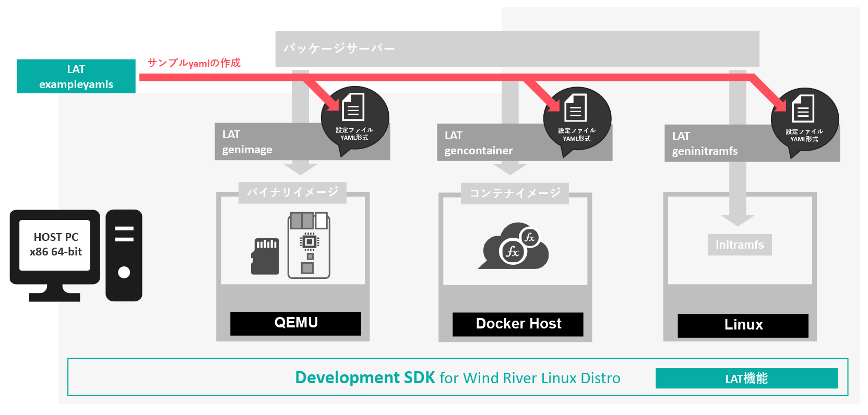Click the HOST PC monitor icon

pyautogui.click(x=55, y=255)
